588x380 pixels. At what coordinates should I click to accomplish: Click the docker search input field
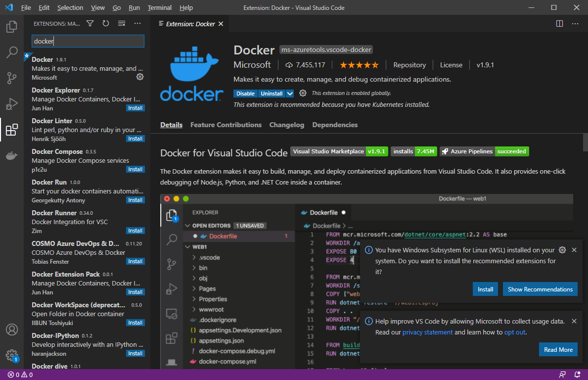[88, 41]
